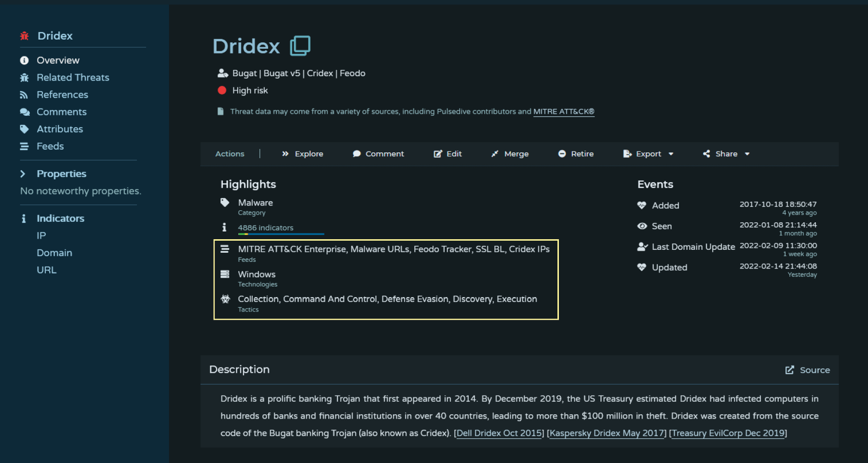Open the Share dropdown arrow
This screenshot has width=868, height=463.
747,154
